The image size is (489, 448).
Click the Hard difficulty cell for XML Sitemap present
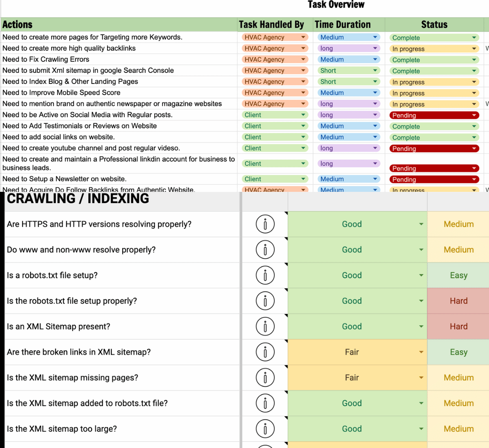coord(458,327)
